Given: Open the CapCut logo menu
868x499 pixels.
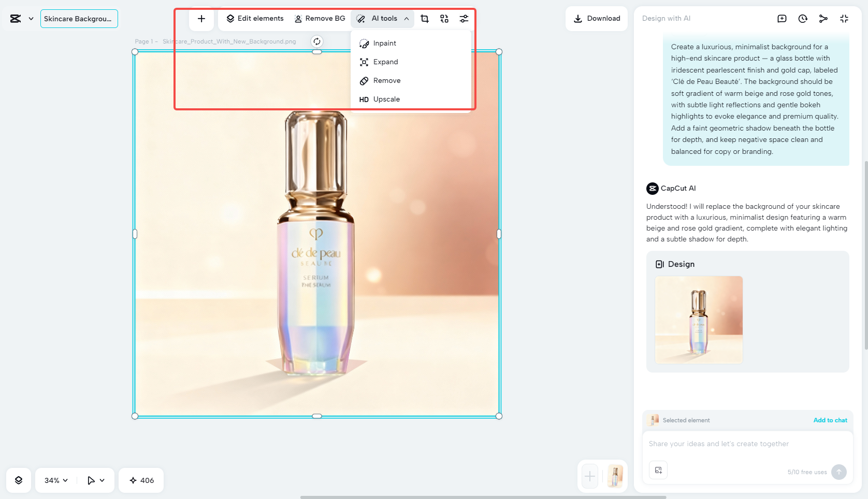Looking at the screenshot, I should pos(21,19).
